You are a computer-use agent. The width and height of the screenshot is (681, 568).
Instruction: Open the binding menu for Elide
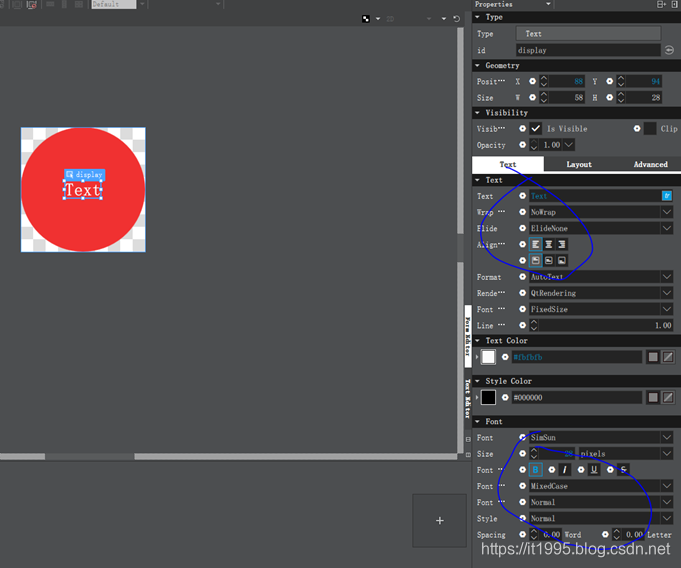522,228
